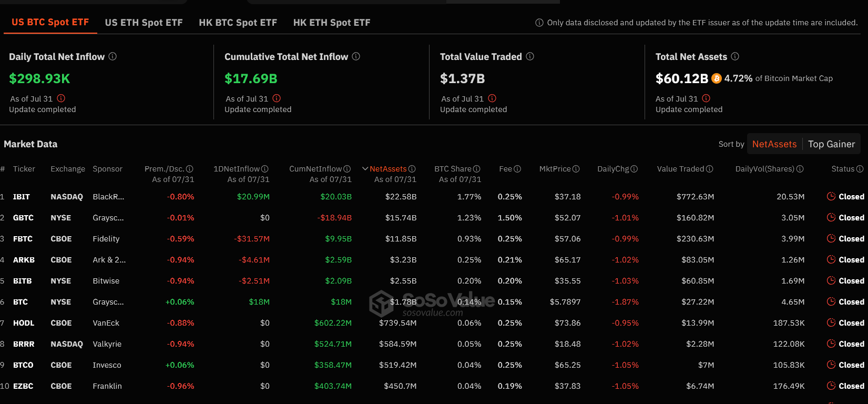This screenshot has width=868, height=404.
Task: Click info icon next to Total Value Traded
Action: pyautogui.click(x=530, y=56)
